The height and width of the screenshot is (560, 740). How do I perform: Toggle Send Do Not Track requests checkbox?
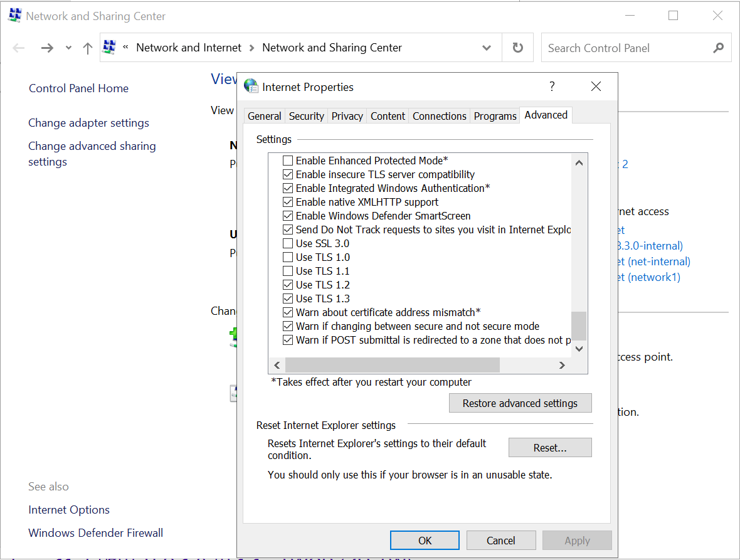[x=288, y=230]
